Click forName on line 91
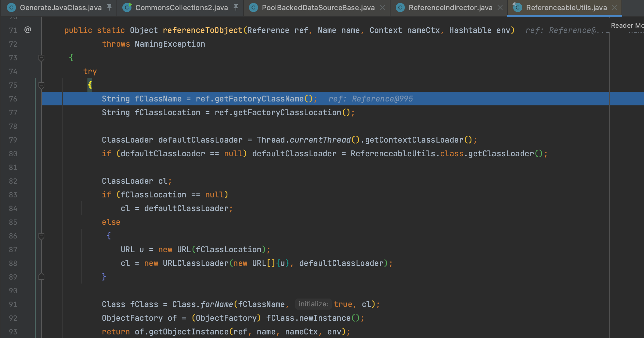The width and height of the screenshot is (644, 338). 217,304
